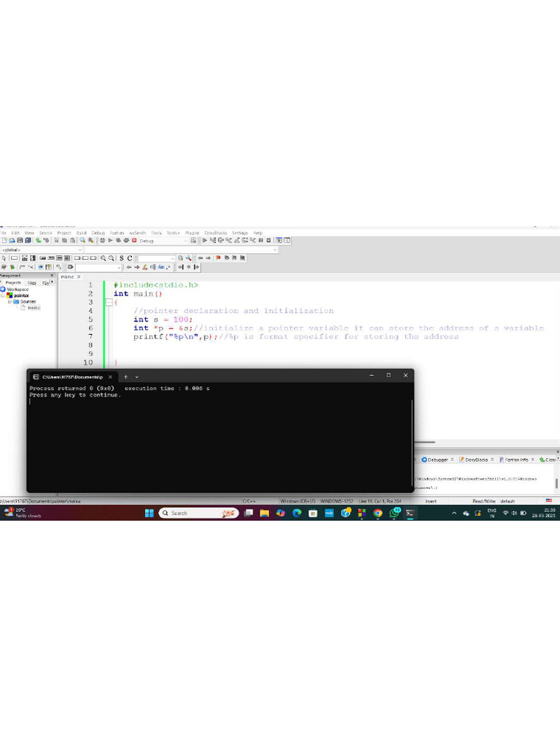
Task: Click the C comment toggle icon
Action: pos(130,258)
